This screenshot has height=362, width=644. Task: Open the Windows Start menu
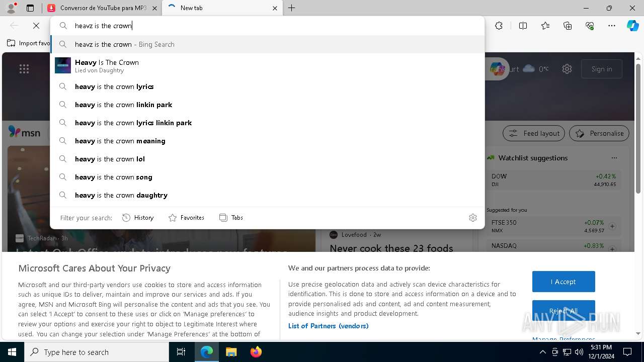coord(12,352)
